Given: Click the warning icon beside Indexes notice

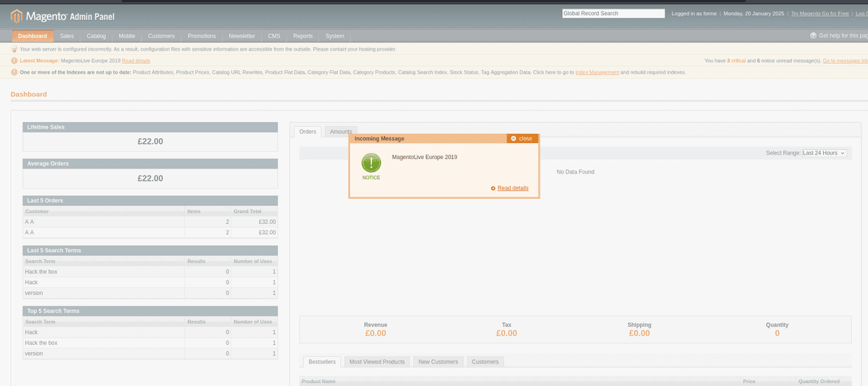Looking at the screenshot, I should [14, 72].
